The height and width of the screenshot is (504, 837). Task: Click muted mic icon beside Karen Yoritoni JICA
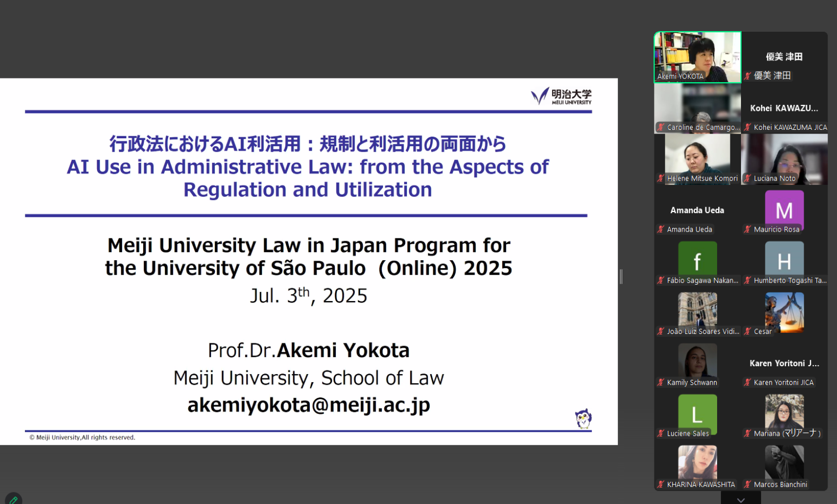[x=748, y=382]
